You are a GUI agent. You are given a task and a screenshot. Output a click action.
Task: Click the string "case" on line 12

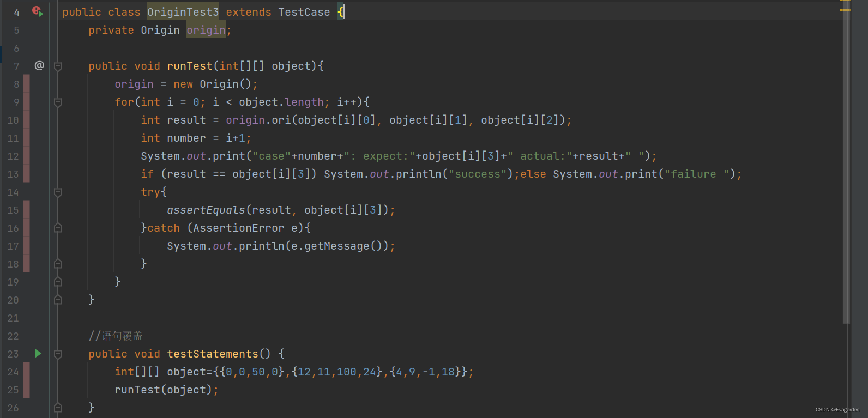point(272,156)
